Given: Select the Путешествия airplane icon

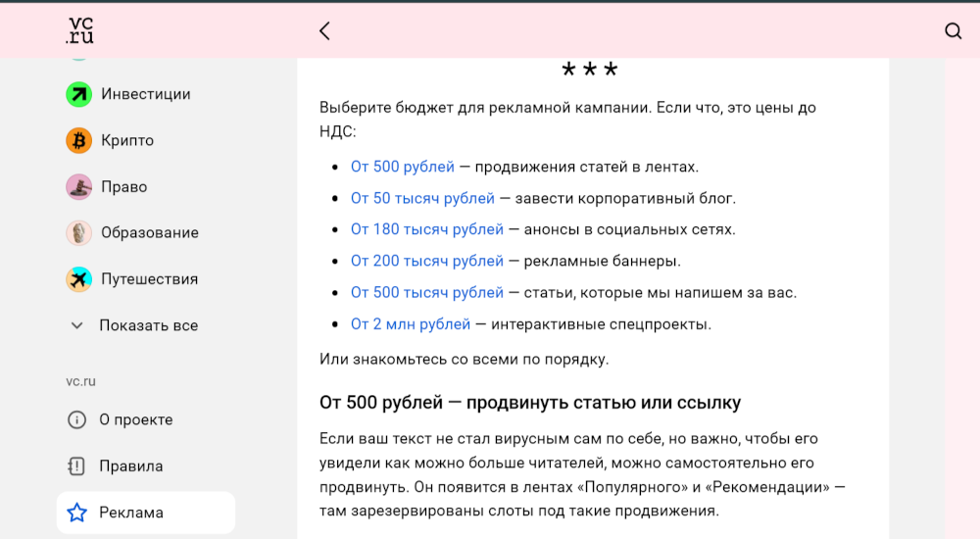Looking at the screenshot, I should point(78,279).
